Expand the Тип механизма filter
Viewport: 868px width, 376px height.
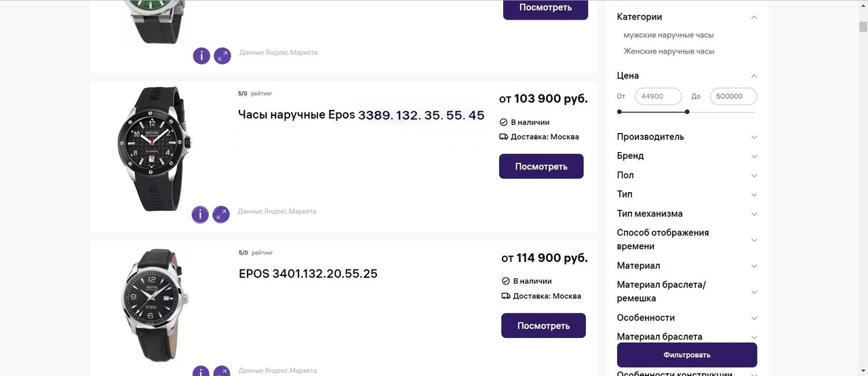pos(754,214)
